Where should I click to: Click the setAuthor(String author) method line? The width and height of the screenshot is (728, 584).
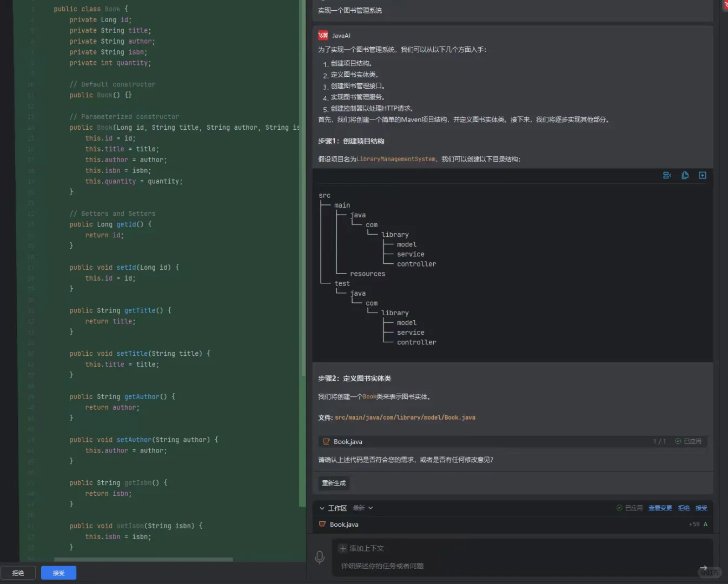[144, 440]
